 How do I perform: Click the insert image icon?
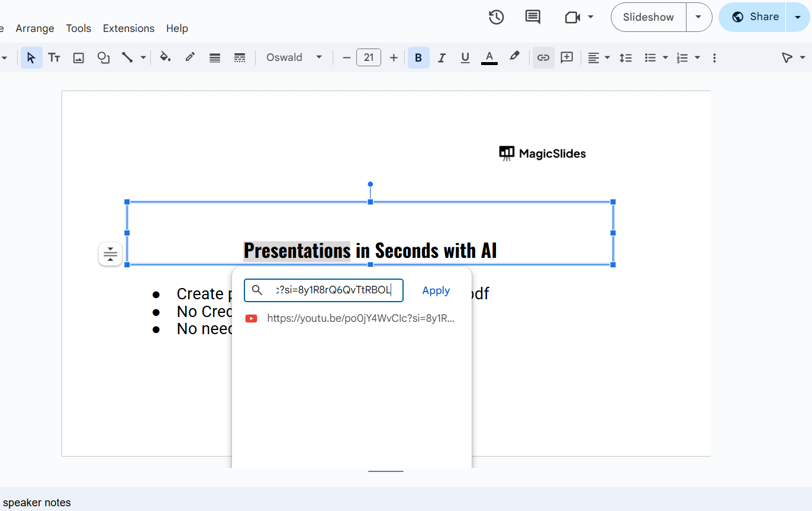pos(79,57)
